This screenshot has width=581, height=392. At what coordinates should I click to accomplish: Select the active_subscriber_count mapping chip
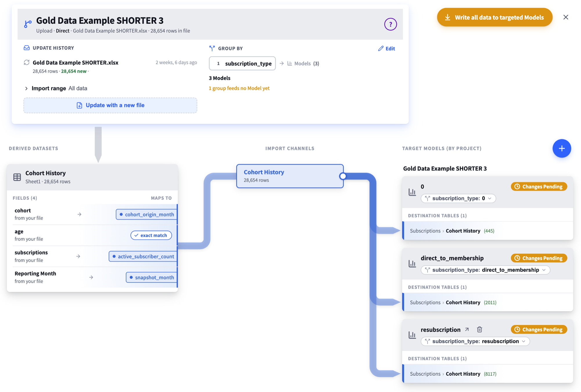point(143,256)
